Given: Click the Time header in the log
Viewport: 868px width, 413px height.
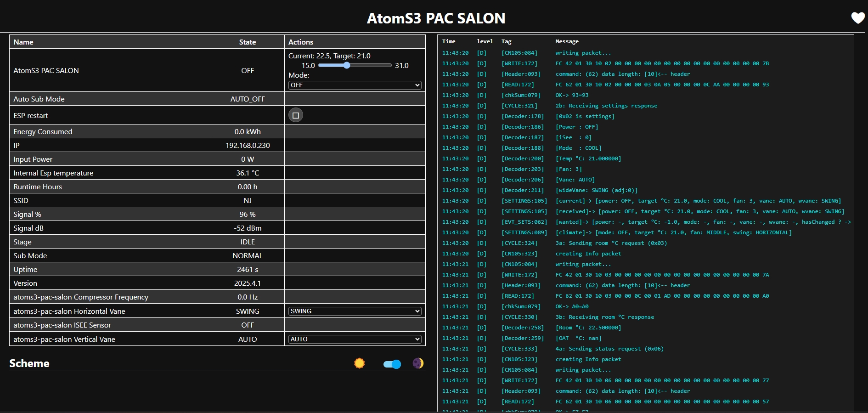Looking at the screenshot, I should pos(449,41).
